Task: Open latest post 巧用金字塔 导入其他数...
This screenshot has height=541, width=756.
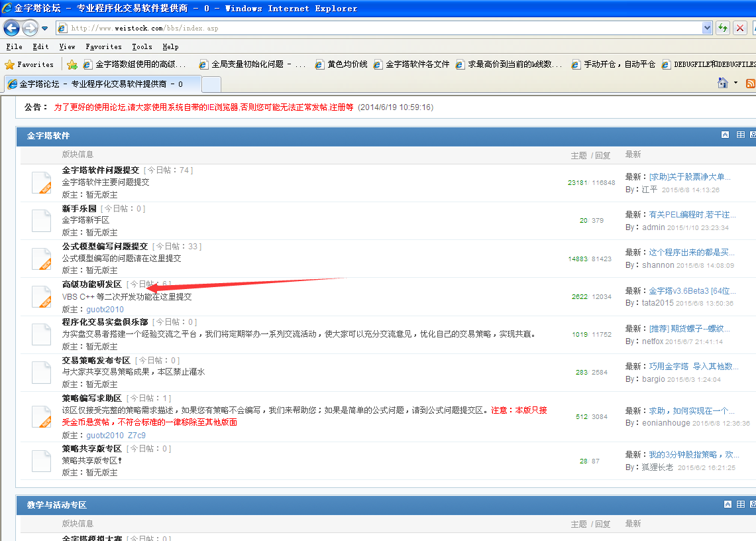Action: pyautogui.click(x=693, y=367)
